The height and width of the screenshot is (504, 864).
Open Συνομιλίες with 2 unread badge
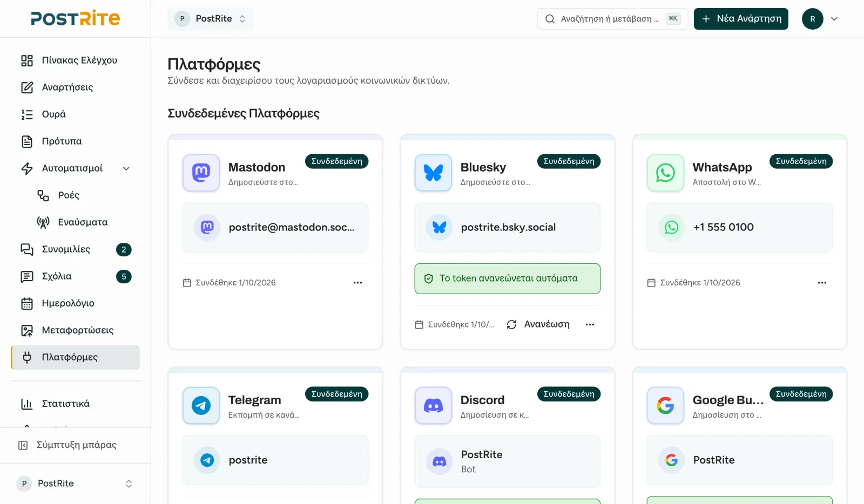click(x=75, y=249)
